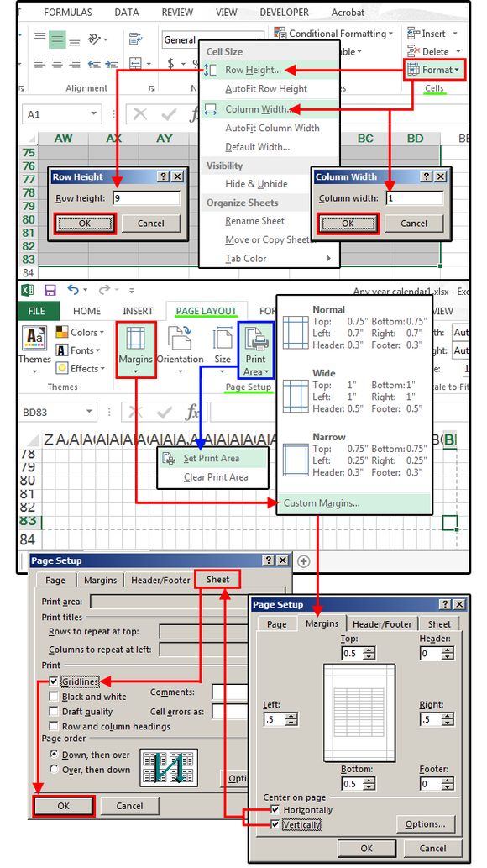Toggle the Horizontally center checkbox

coord(275,810)
